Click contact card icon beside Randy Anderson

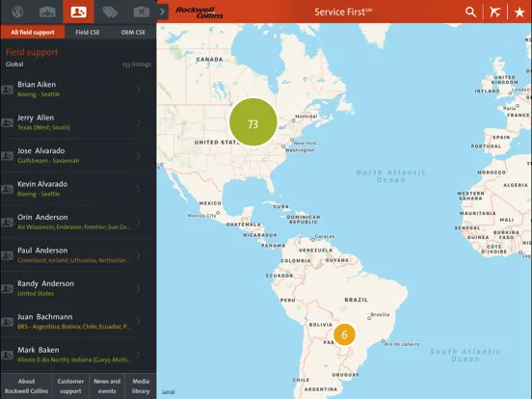7,289
